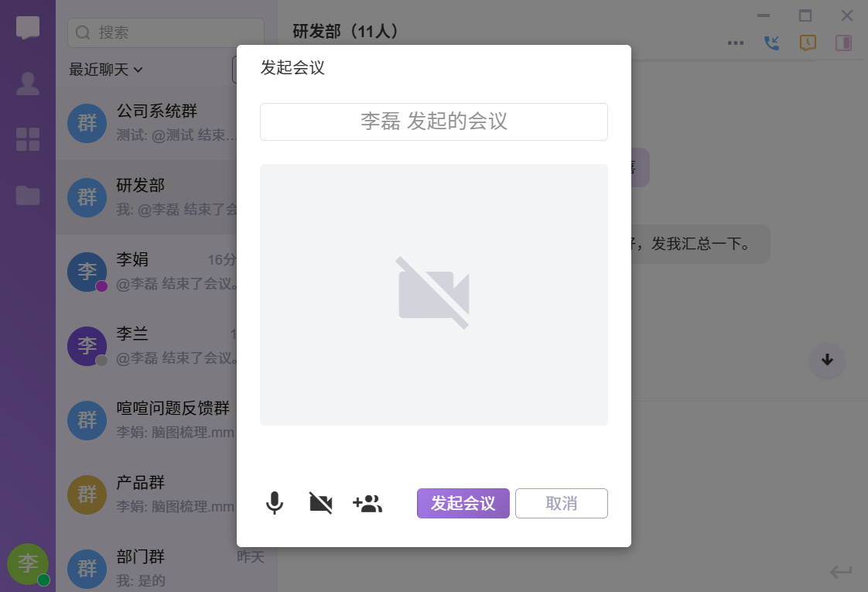The image size is (868, 592).
Task: Click the add participants icon
Action: click(x=367, y=504)
